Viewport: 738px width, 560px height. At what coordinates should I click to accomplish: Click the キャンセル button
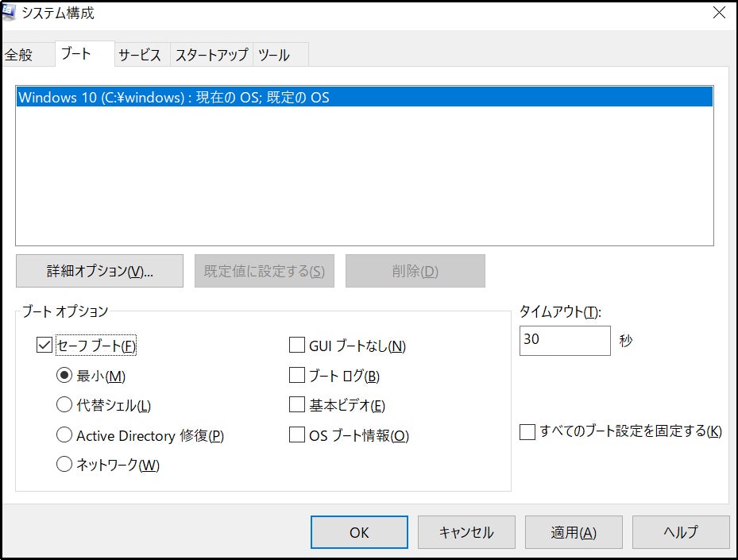point(466,532)
